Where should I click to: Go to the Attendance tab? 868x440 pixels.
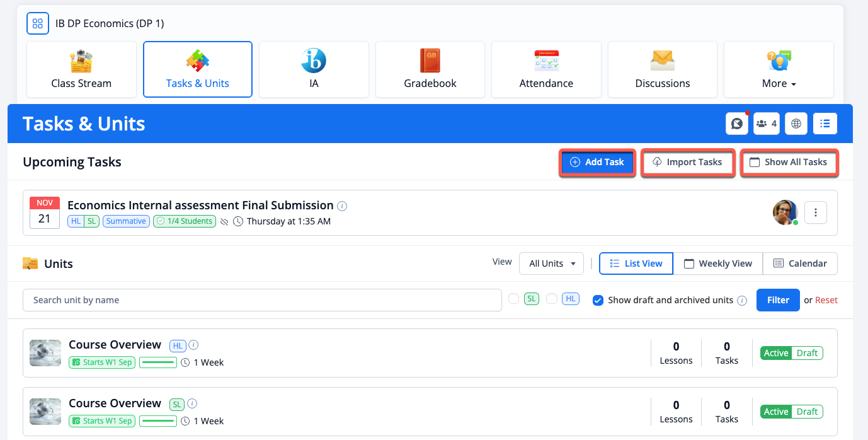click(546, 70)
